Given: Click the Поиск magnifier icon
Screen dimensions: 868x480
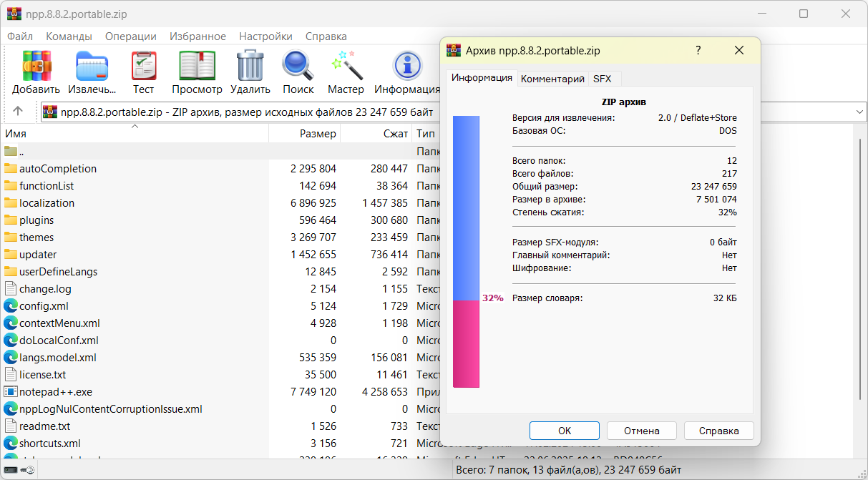Looking at the screenshot, I should [298, 66].
